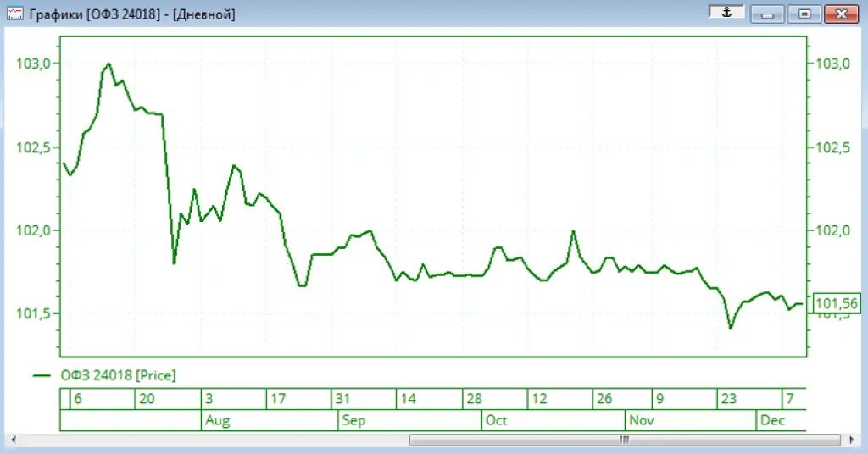Click the chart window icon in title bar
This screenshot has height=454, width=868.
[x=14, y=14]
